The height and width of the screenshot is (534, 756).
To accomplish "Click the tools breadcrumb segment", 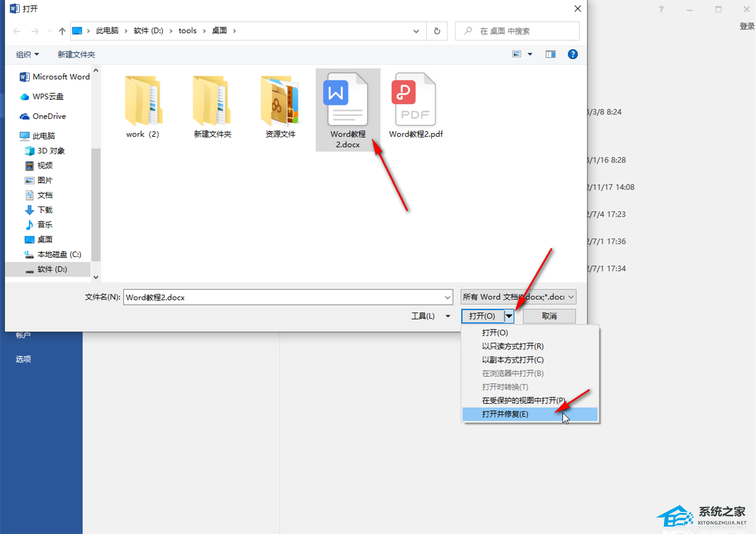I will 187,31.
